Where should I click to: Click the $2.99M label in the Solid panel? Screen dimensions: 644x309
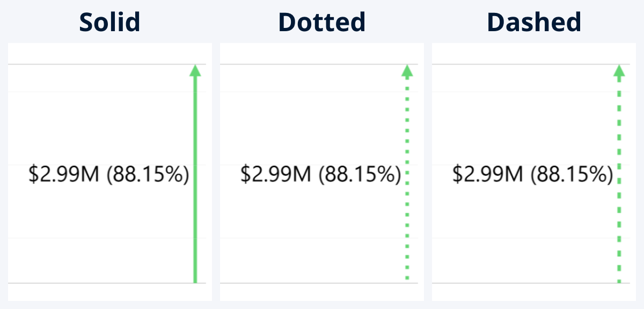pos(63,175)
